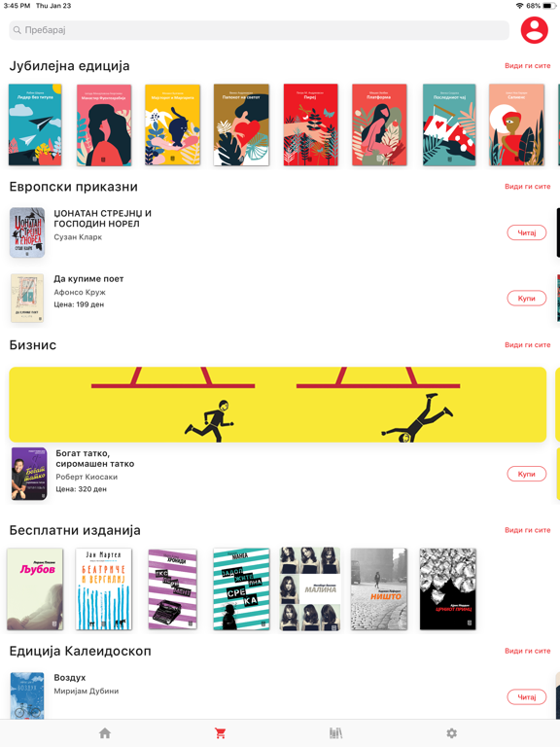560x747 pixels.
Task: Open the Љубов free book cover
Action: (35, 588)
